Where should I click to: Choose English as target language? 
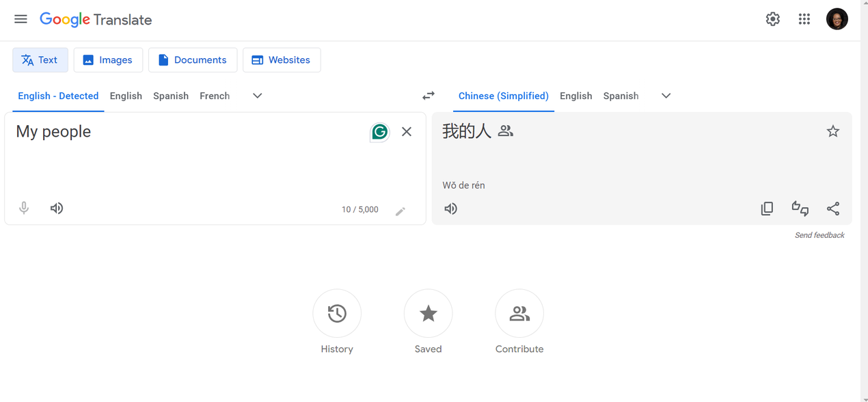point(576,96)
